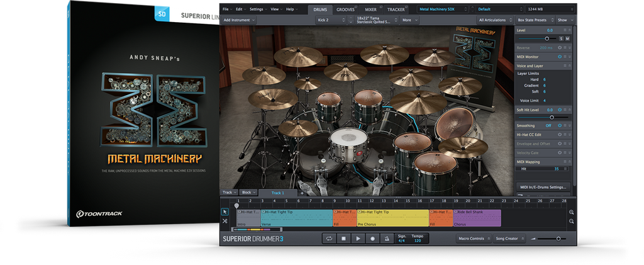The image size is (644, 265).
Task: Zoom out on the song track
Action: 571,222
